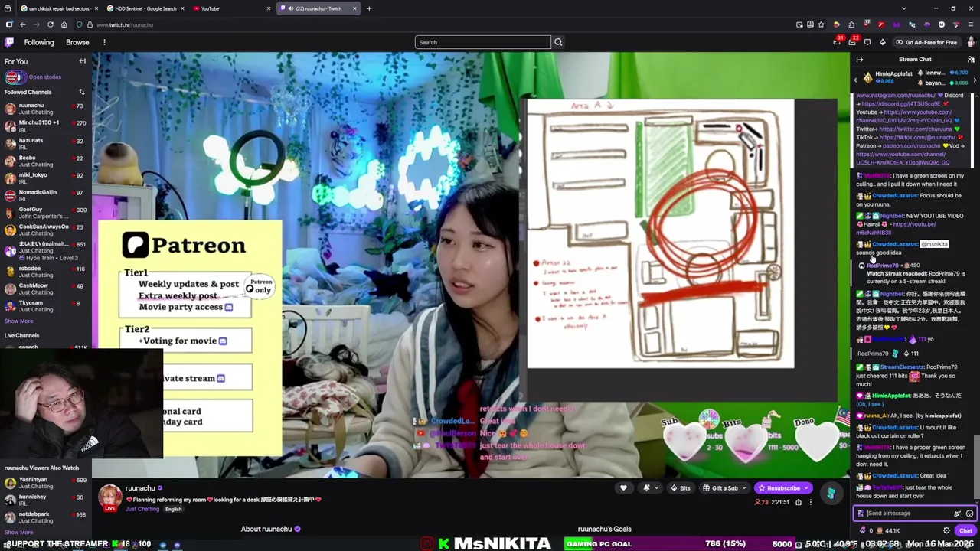Click browser address bar twitch.tv URL
This screenshot has height=551, width=980.
pyautogui.click(x=126, y=24)
